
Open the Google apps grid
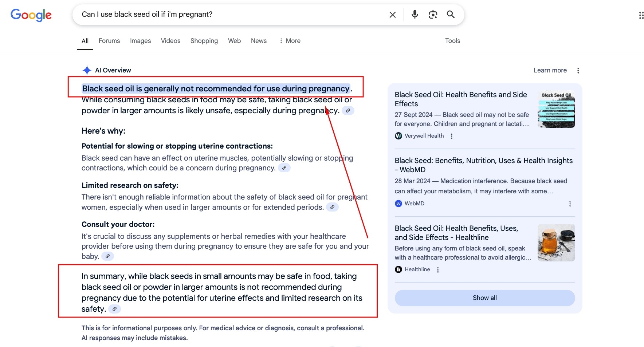point(641,15)
